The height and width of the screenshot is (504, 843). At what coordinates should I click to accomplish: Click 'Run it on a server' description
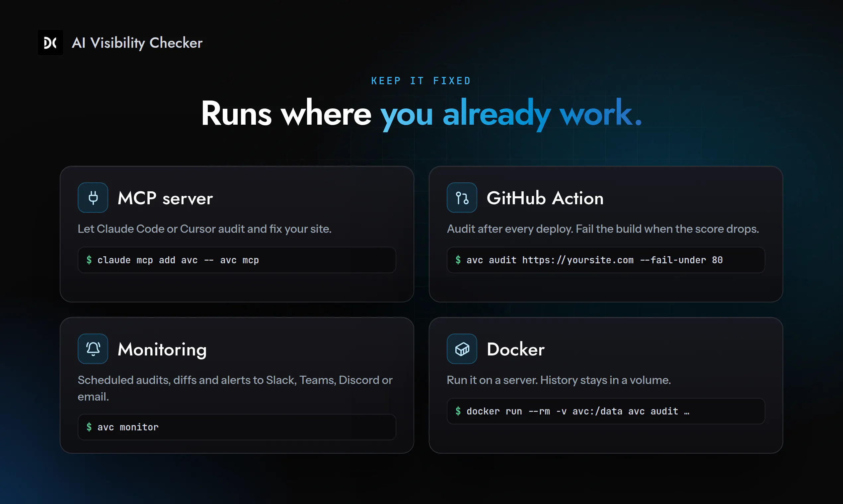coord(559,380)
